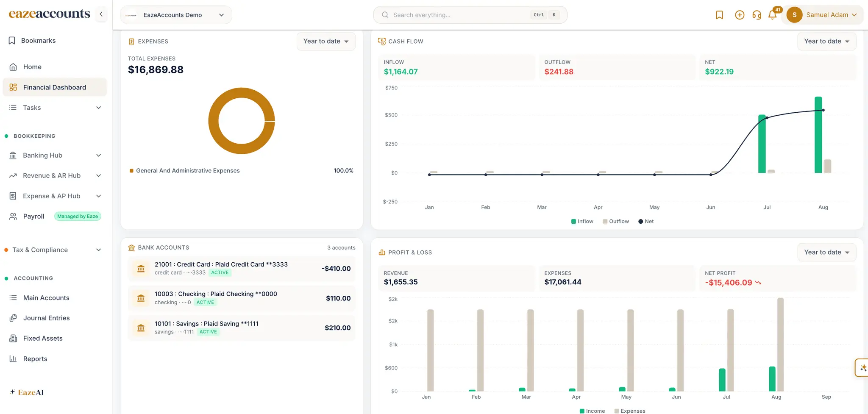The image size is (868, 414).
Task: Collapse the sidebar with the chevron button
Action: [x=101, y=14]
